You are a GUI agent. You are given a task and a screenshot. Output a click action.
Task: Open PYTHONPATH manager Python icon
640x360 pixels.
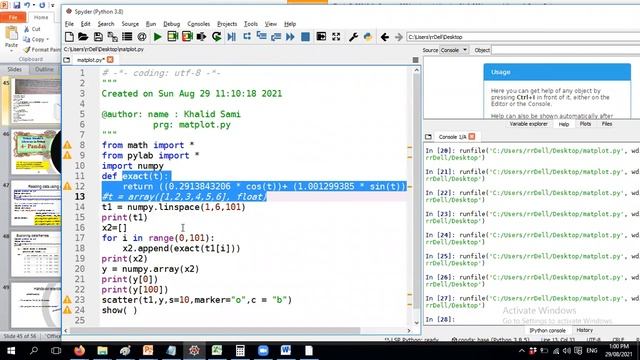click(x=368, y=37)
